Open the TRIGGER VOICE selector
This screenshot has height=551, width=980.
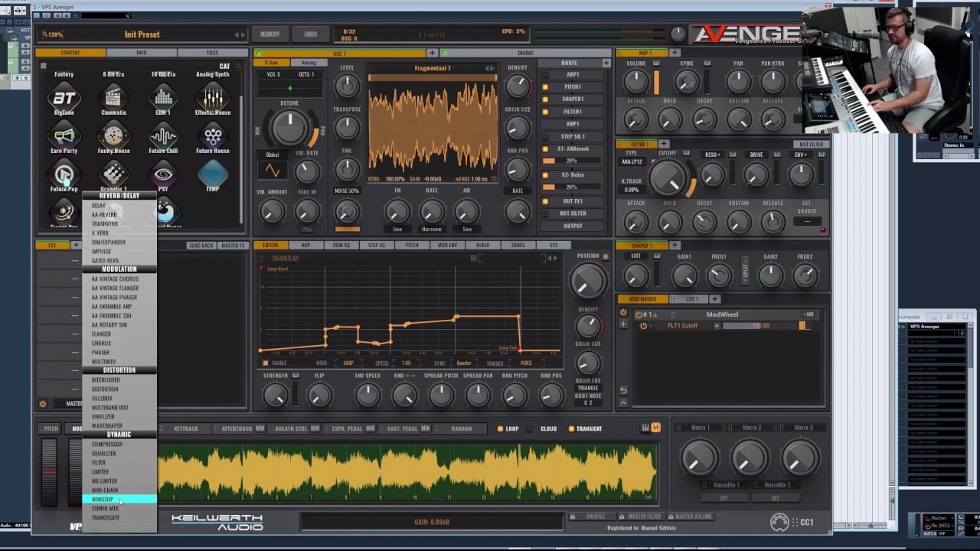click(x=526, y=363)
